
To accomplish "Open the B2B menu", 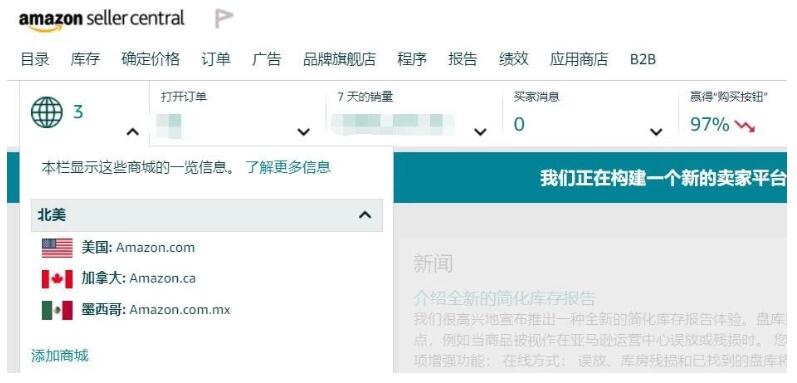I will 643,59.
